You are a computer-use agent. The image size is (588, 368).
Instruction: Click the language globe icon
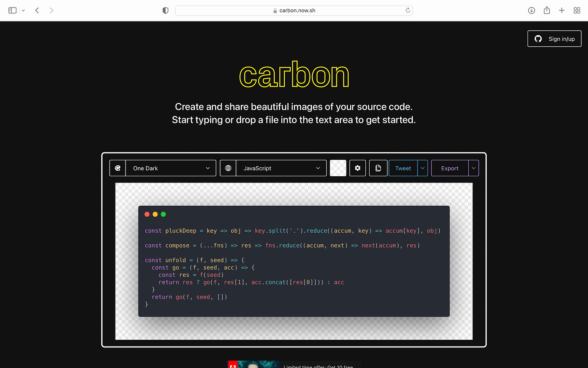(228, 168)
